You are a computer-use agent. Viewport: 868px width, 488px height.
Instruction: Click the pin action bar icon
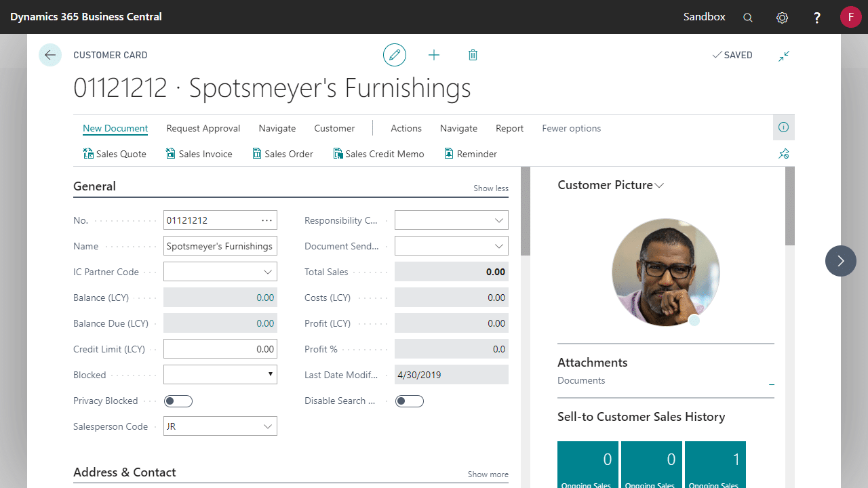(x=783, y=154)
